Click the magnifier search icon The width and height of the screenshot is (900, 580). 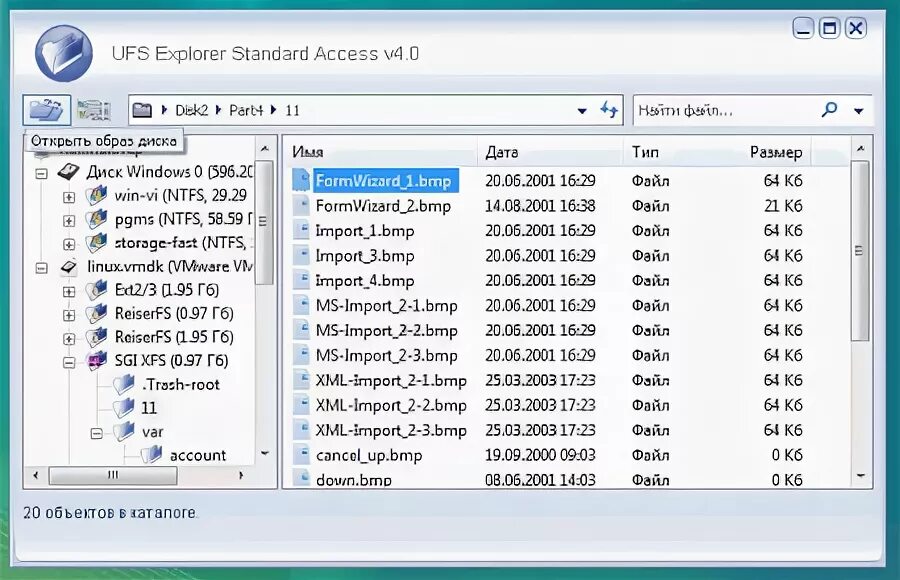(829, 109)
